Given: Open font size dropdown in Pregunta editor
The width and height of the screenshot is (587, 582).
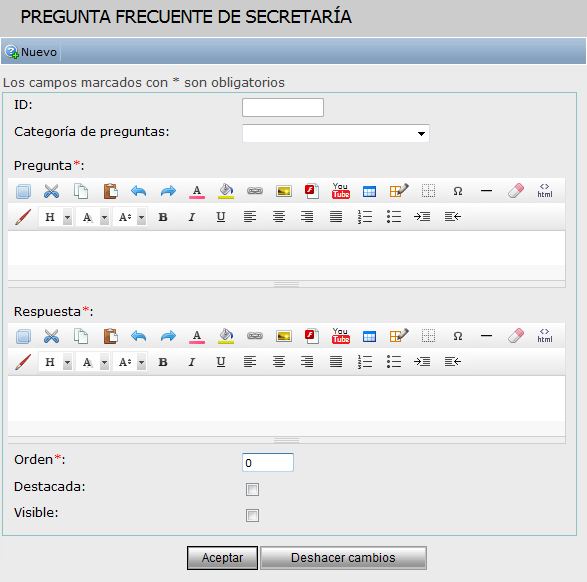Looking at the screenshot, I should pyautogui.click(x=130, y=217).
